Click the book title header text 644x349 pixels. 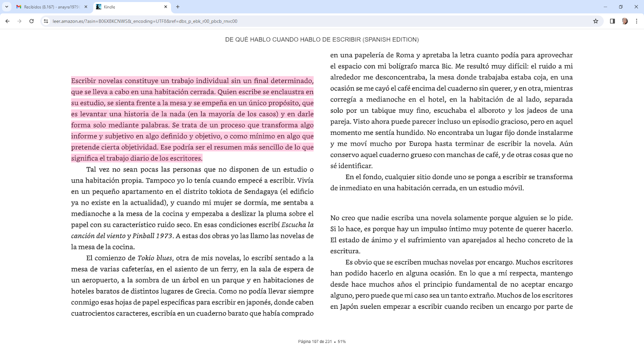point(322,39)
